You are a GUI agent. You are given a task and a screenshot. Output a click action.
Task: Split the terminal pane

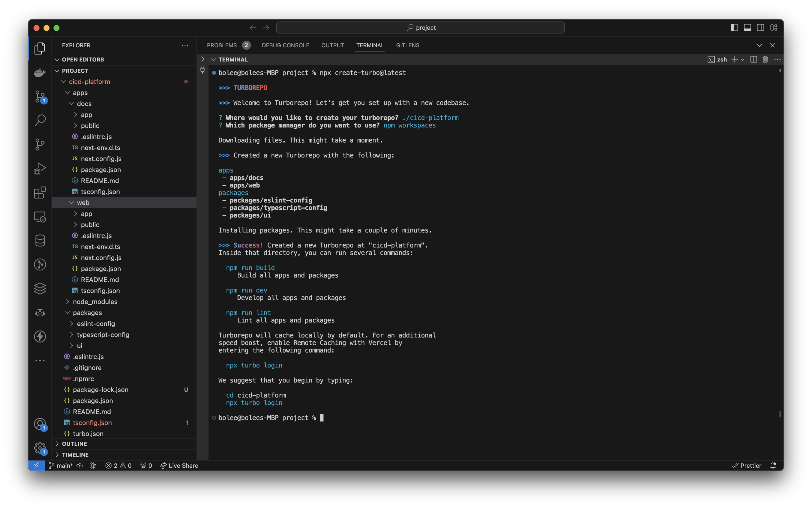click(x=753, y=59)
